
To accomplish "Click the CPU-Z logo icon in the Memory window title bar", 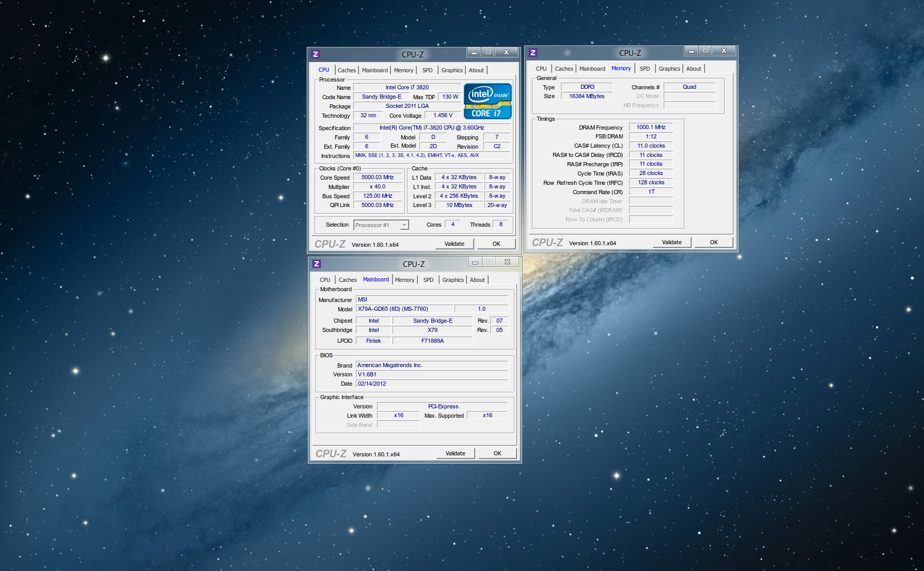I will click(533, 53).
